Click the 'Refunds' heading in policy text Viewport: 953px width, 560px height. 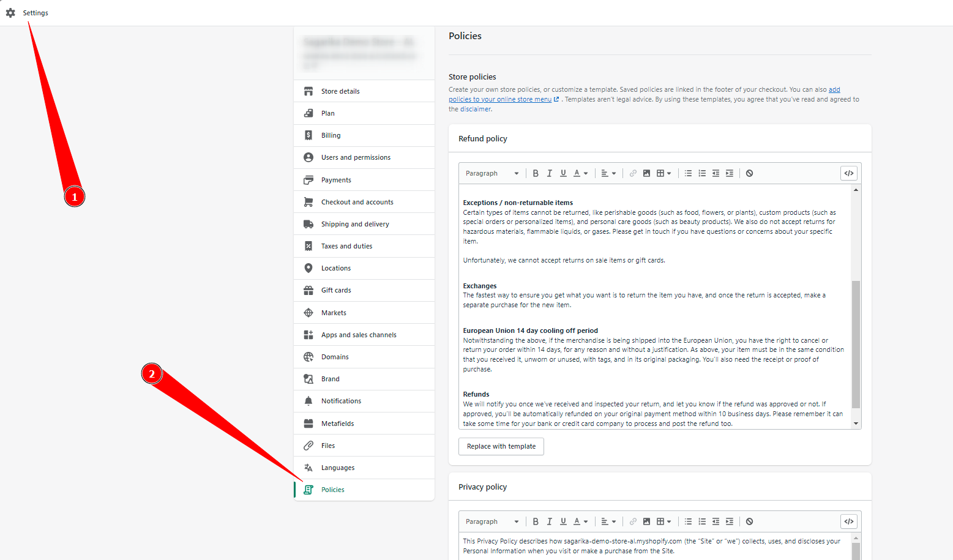(476, 394)
